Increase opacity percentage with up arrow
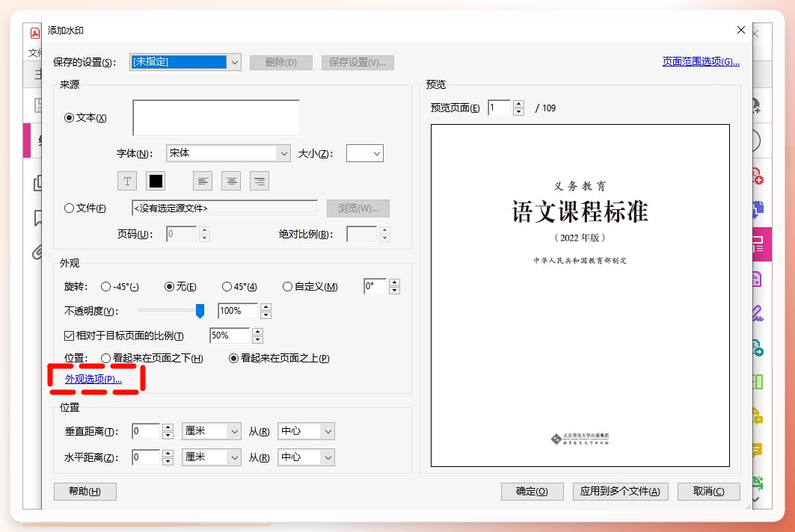 coord(265,307)
